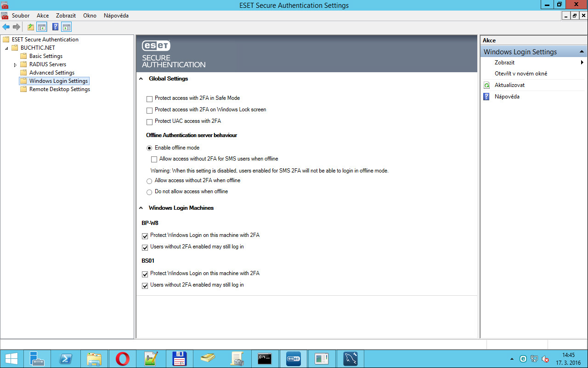588x368 pixels.
Task: Check Protect UAC access with 2FA
Action: click(x=149, y=122)
